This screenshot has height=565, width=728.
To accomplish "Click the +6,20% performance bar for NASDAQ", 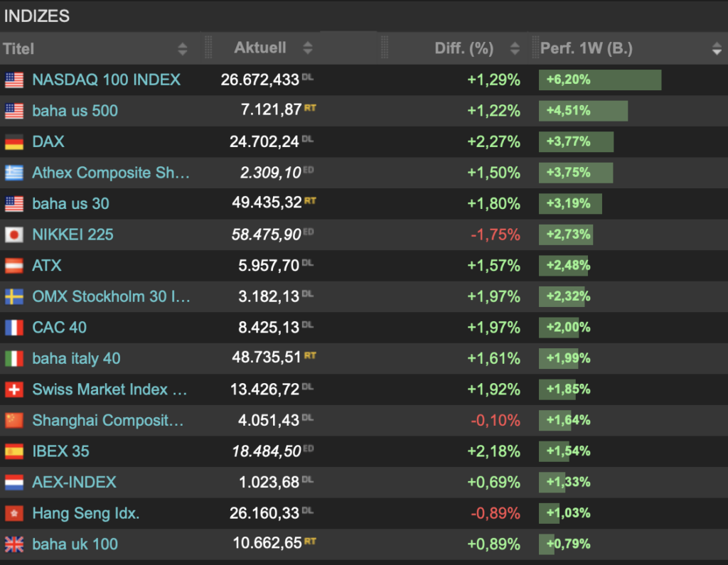I will [599, 80].
